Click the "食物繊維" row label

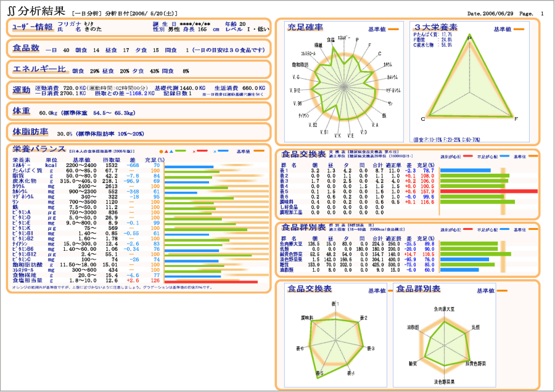pyautogui.click(x=25, y=276)
